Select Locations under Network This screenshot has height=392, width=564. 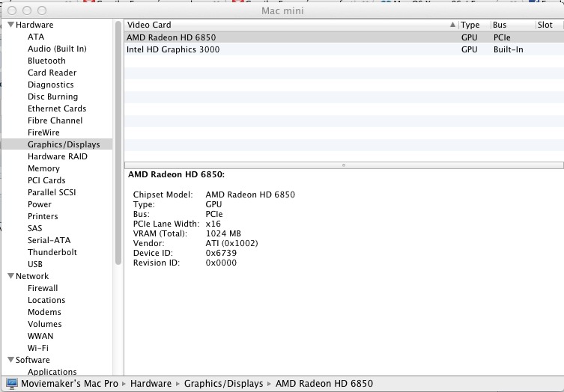46,300
